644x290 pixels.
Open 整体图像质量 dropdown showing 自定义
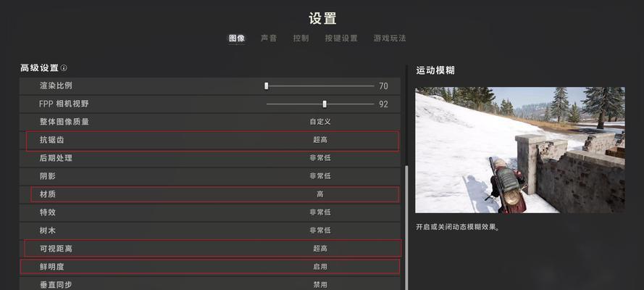(x=320, y=122)
